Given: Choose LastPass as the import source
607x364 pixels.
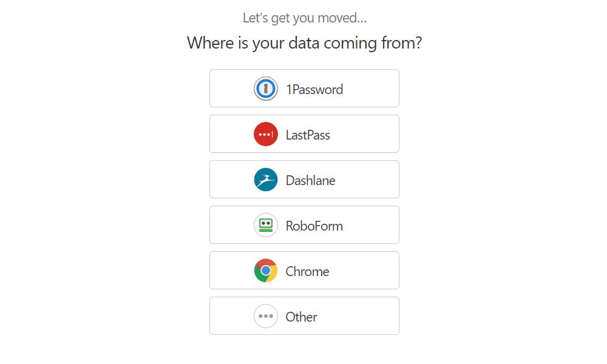Looking at the screenshot, I should tap(304, 134).
